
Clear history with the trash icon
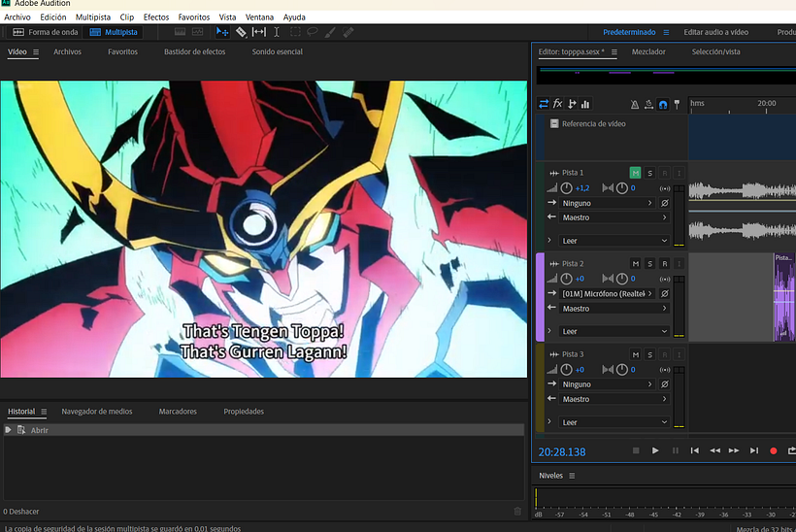coord(517,512)
